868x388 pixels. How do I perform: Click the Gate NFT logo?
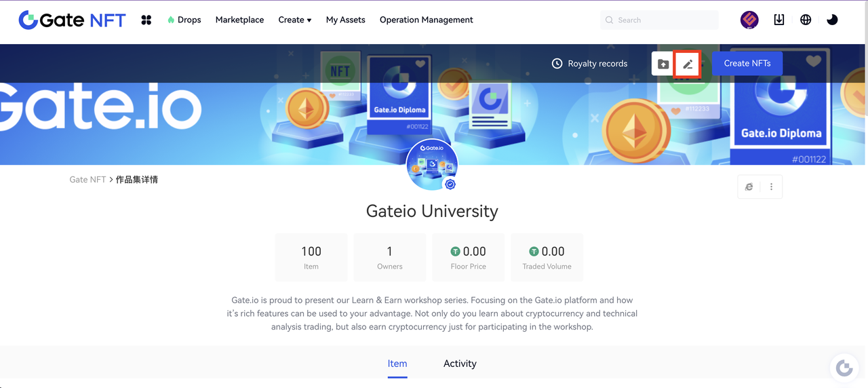[72, 20]
